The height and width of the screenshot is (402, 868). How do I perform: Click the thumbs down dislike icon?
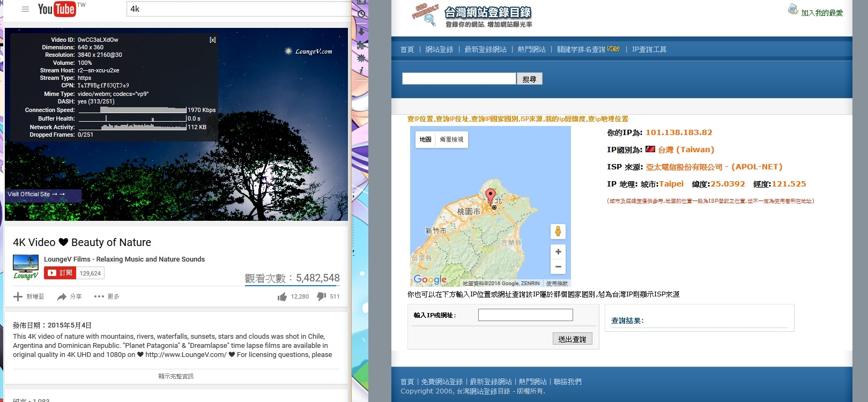click(322, 296)
